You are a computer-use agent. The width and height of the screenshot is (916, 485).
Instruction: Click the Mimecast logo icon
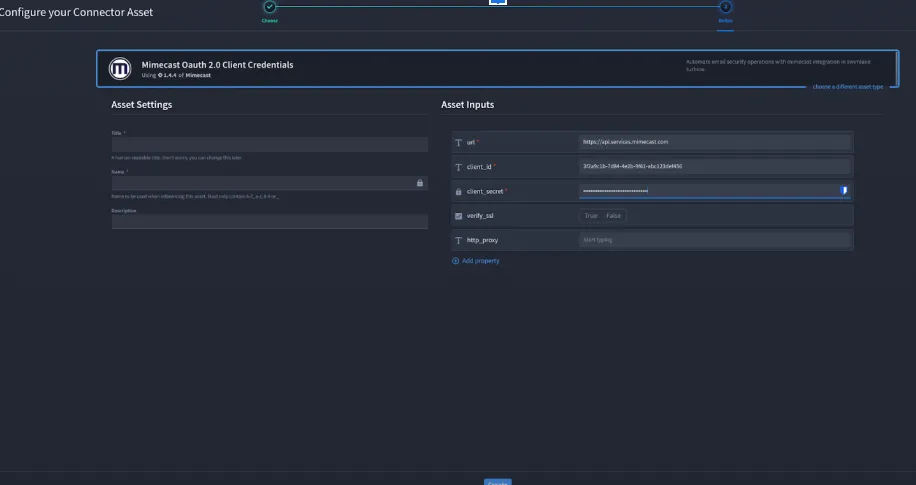[x=120, y=69]
